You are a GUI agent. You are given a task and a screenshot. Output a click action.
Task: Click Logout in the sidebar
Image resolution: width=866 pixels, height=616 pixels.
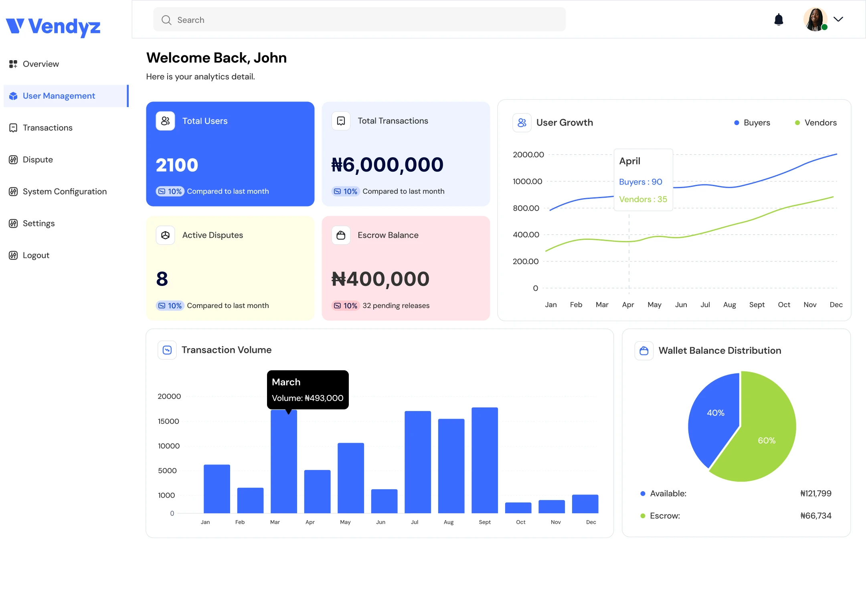point(29,255)
